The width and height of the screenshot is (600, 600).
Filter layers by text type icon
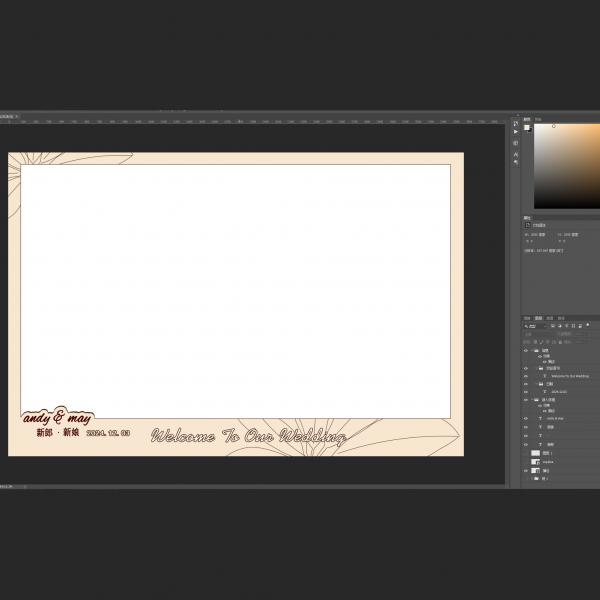[565, 326]
